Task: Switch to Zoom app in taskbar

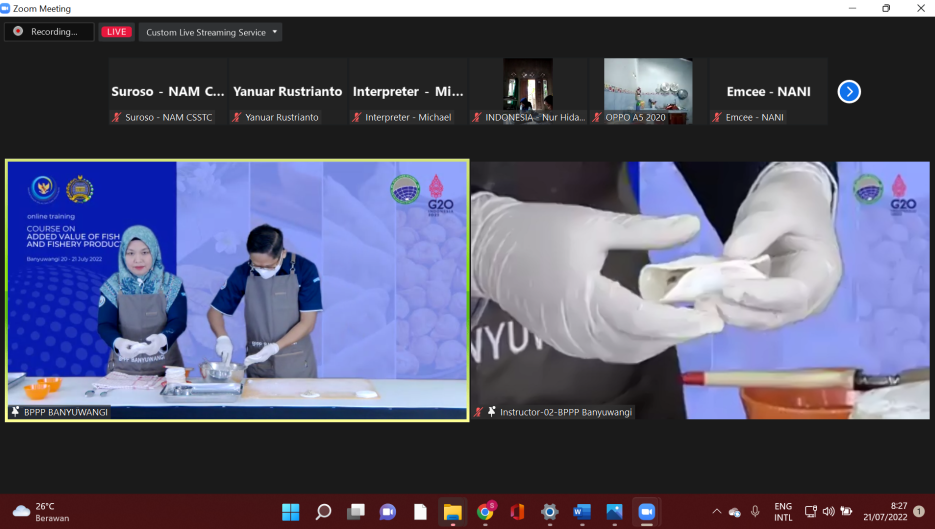Action: pyautogui.click(x=646, y=512)
